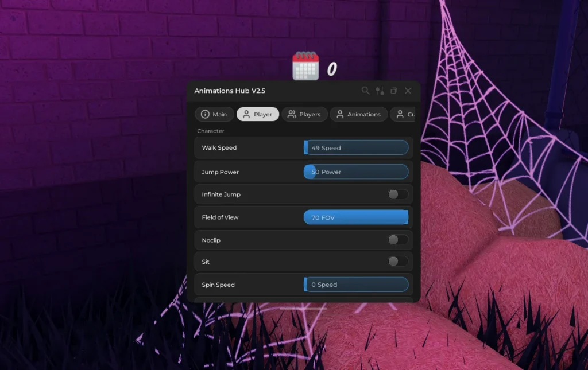Click the Walk Speed slider bar
The image size is (588, 370).
(x=356, y=148)
